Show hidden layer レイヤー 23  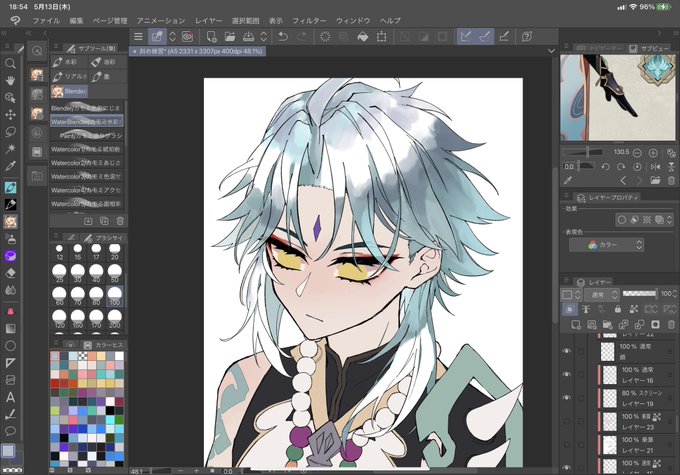(x=566, y=421)
